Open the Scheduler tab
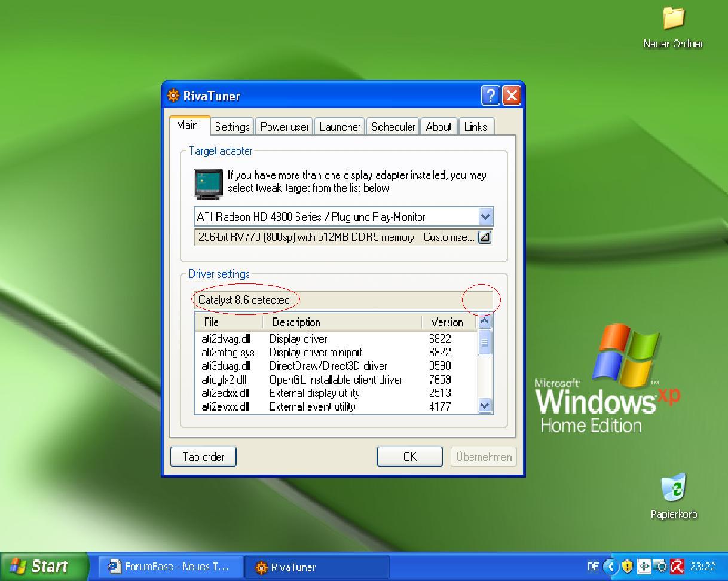This screenshot has height=581, width=728. 393,127
